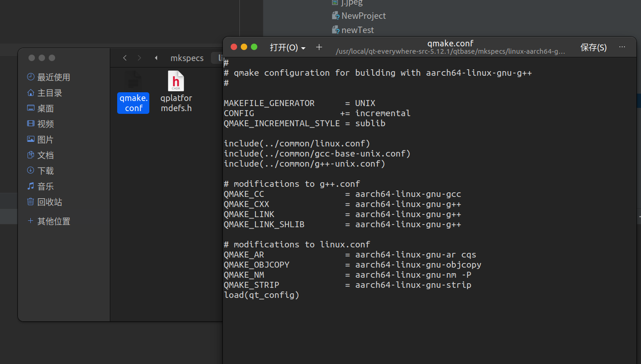
Task: Click the '# modifications to g++.conf' comment
Action: pos(292,184)
